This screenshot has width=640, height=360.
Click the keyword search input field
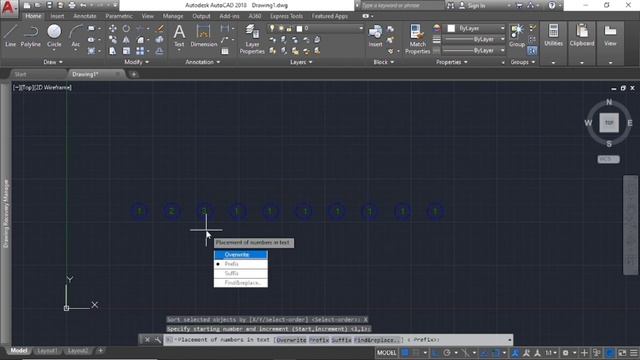coord(402,5)
